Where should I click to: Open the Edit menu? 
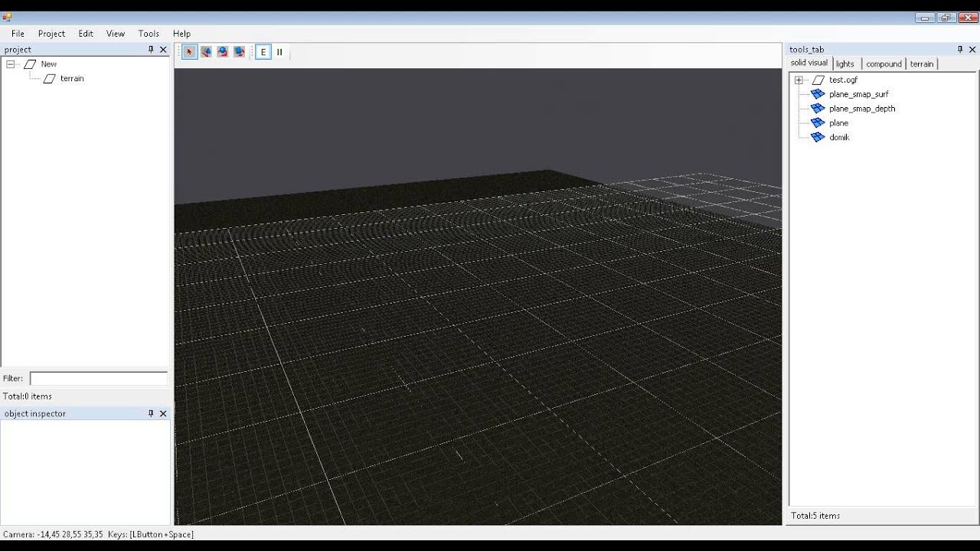point(86,34)
